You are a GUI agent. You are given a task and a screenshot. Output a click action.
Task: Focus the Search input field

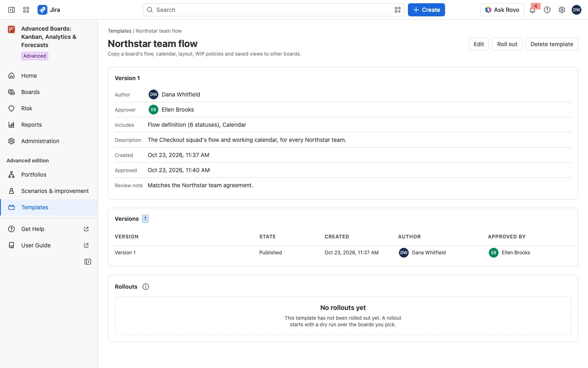(x=274, y=10)
